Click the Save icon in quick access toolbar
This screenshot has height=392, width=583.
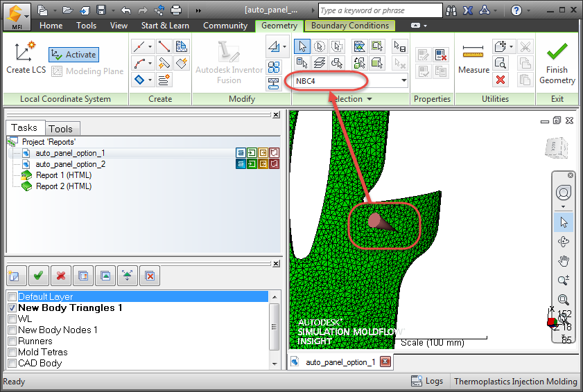101,10
